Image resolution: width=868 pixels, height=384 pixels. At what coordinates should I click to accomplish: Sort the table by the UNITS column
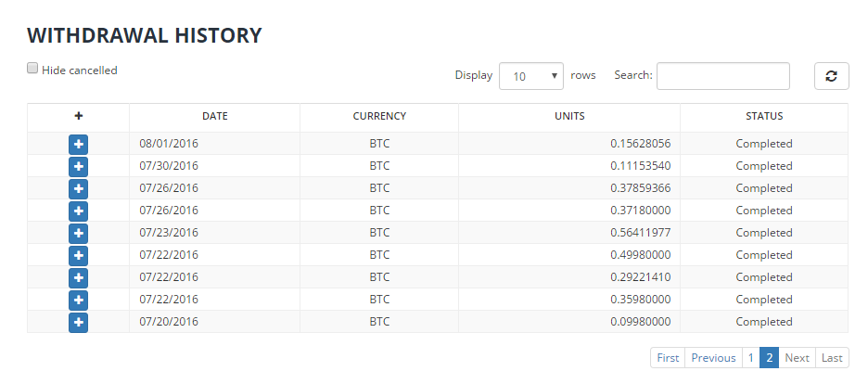point(569,117)
